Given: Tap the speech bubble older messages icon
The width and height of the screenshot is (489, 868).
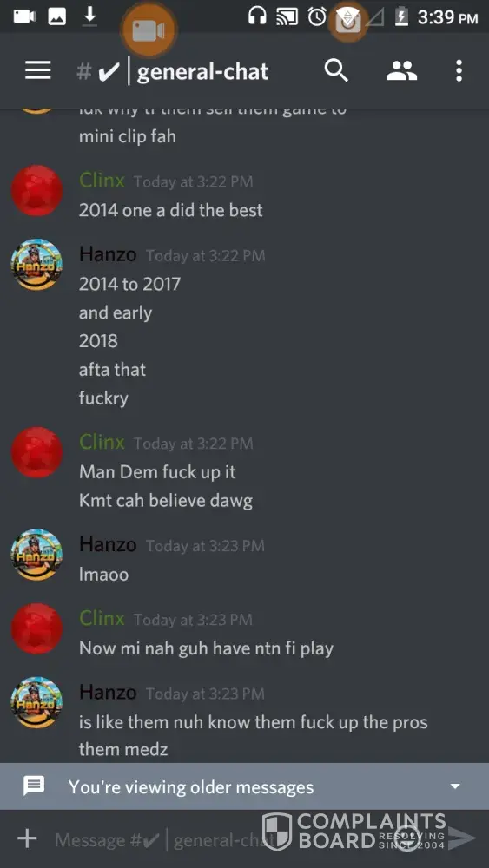Looking at the screenshot, I should pos(34,786).
